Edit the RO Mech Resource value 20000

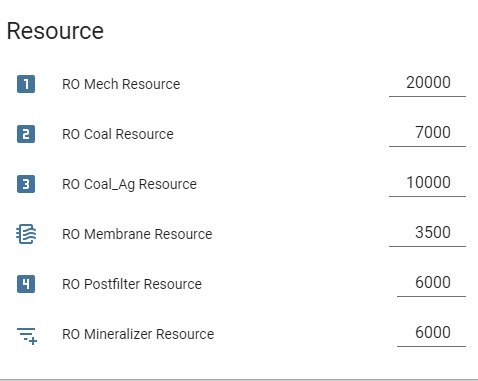[427, 83]
